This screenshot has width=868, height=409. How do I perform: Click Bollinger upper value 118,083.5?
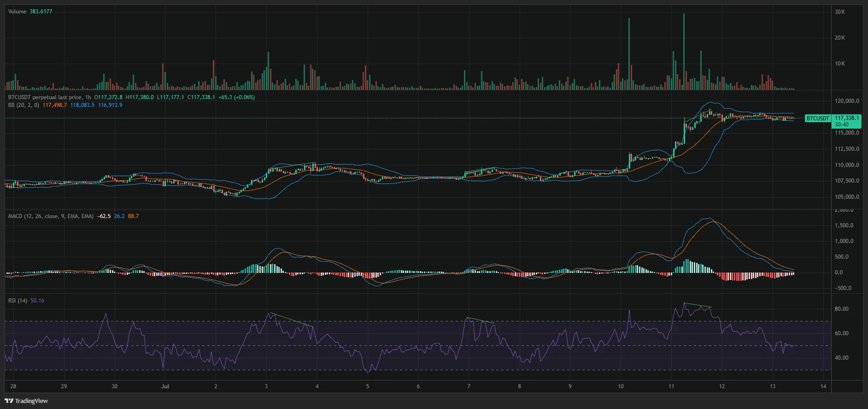[x=82, y=105]
